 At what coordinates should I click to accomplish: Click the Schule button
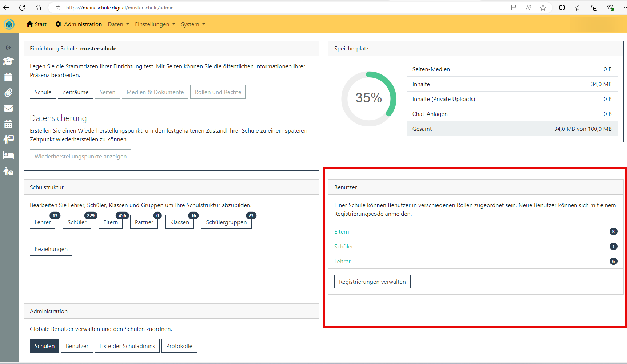coord(43,92)
